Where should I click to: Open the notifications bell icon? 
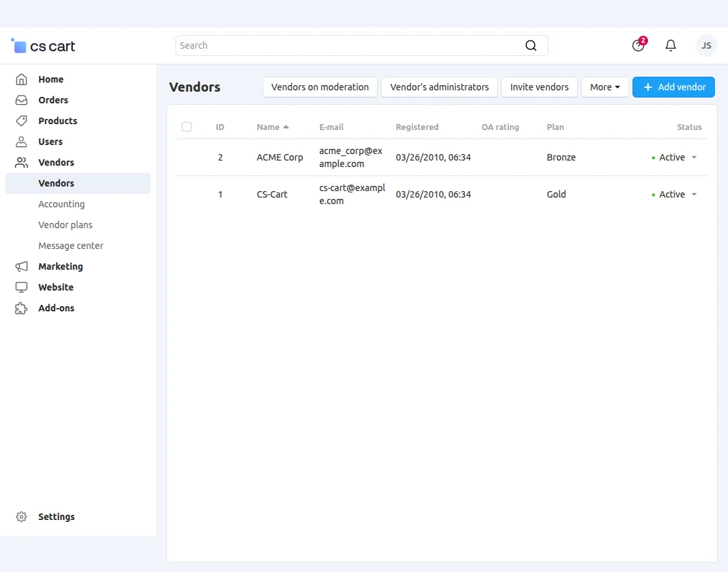coord(671,45)
